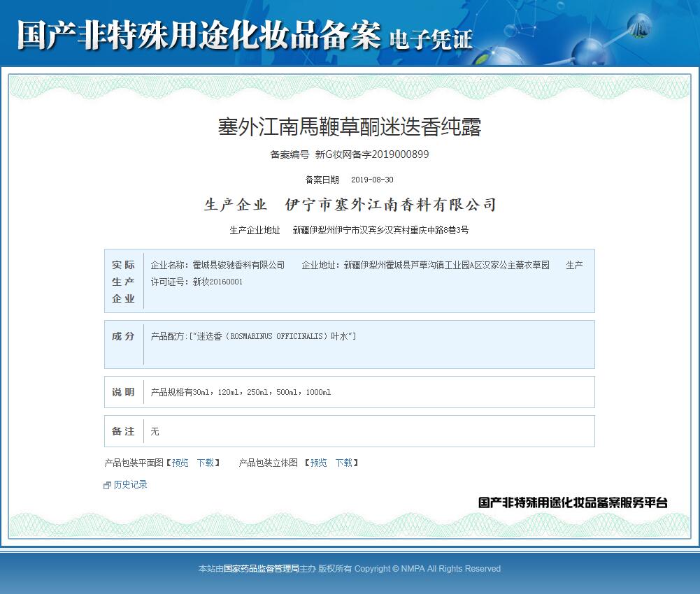Select the address 新疆伊犁州伊宁市汉宾乡汉宾村重庆中路8巷3号
This screenshot has width=700, height=594.
[380, 231]
